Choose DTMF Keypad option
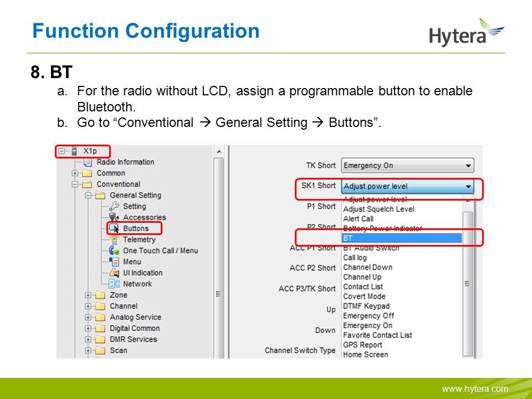The height and width of the screenshot is (399, 532). point(366,306)
